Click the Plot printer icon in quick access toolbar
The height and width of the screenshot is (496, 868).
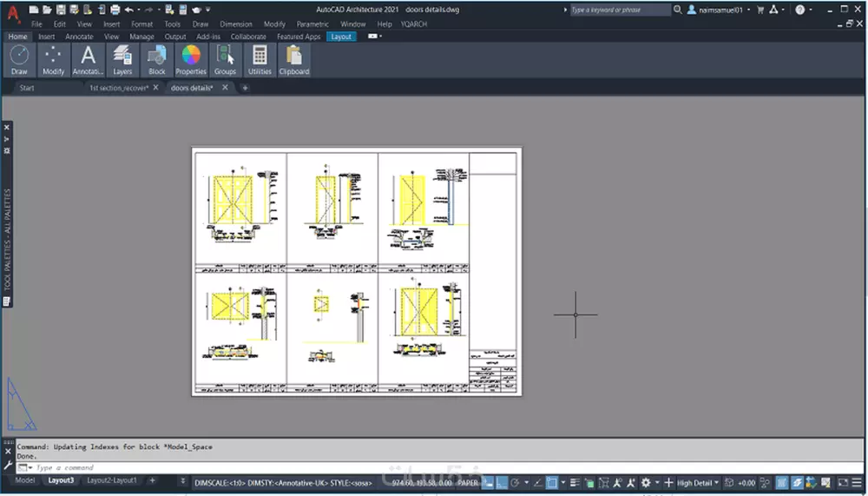115,9
